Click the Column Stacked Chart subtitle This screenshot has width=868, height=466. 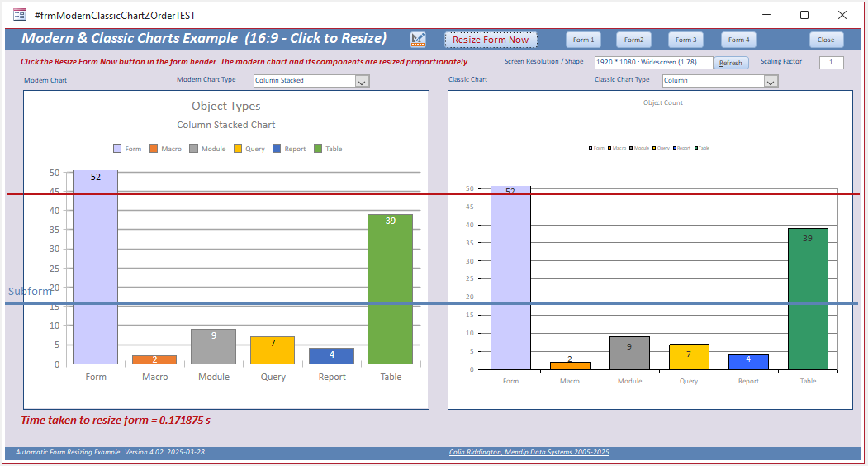click(225, 125)
